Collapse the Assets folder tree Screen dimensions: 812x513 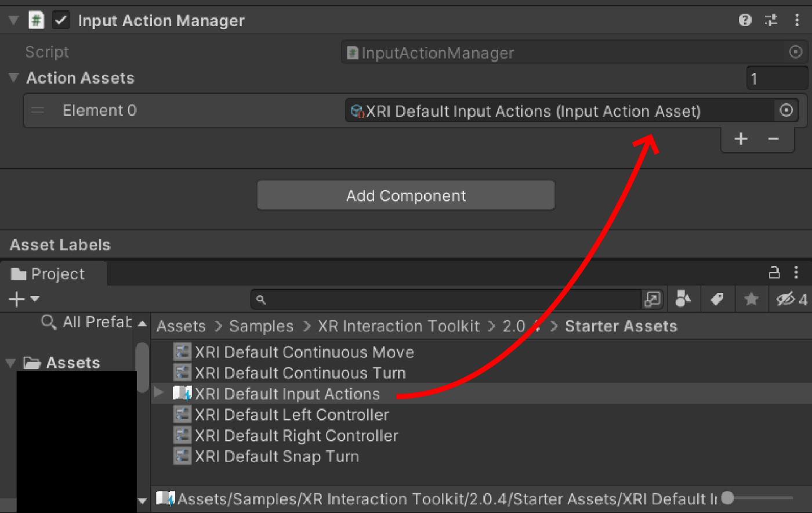coord(10,363)
